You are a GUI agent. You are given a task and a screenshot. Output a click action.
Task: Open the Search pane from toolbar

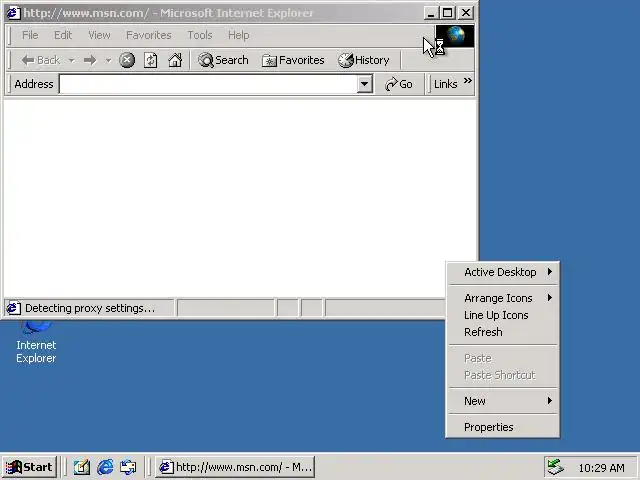223,60
